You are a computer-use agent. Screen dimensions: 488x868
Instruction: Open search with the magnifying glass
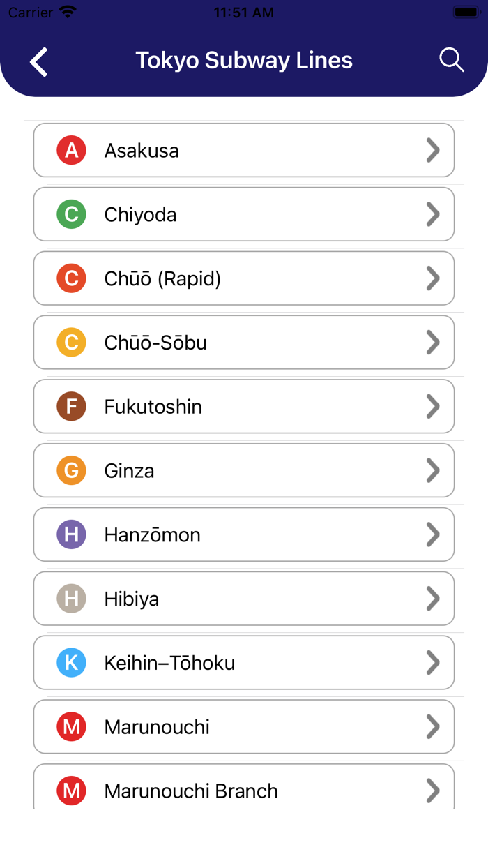(451, 60)
